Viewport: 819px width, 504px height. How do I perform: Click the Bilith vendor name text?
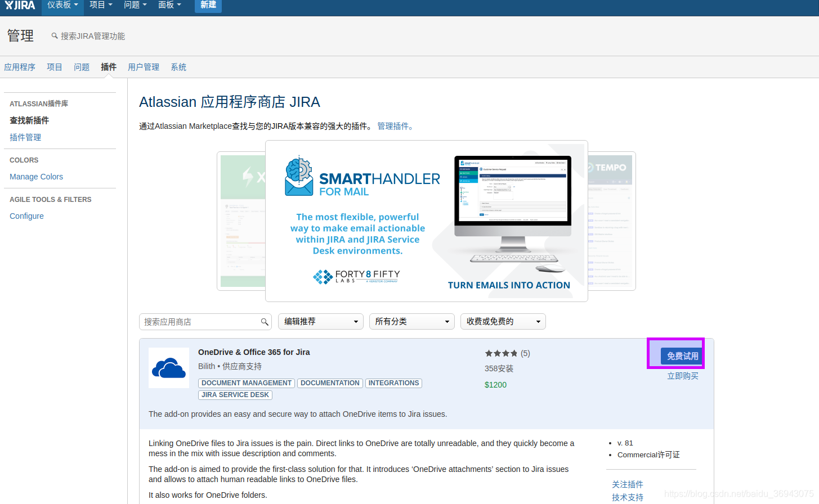point(207,366)
